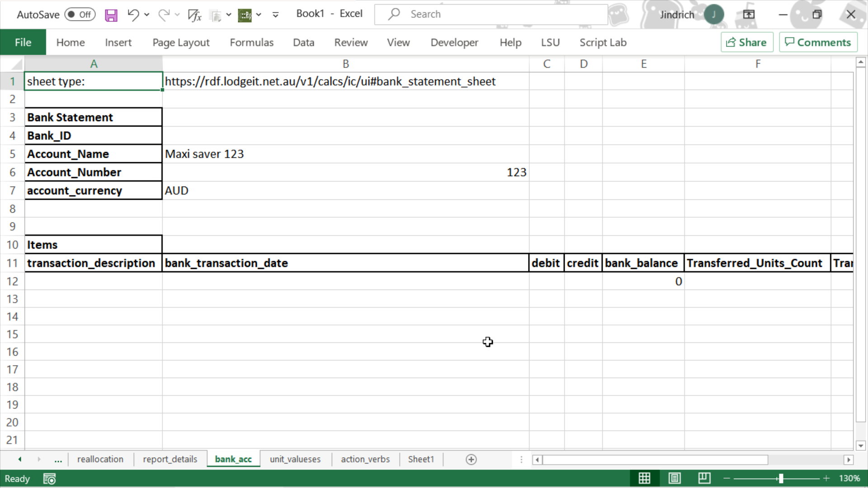Click the Save icon in the title bar

pyautogui.click(x=111, y=15)
